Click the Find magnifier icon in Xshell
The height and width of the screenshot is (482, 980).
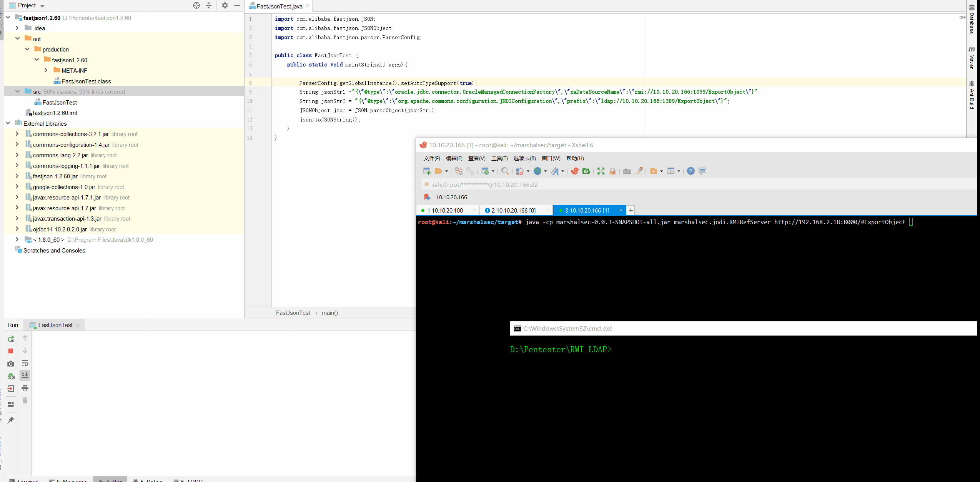point(505,171)
